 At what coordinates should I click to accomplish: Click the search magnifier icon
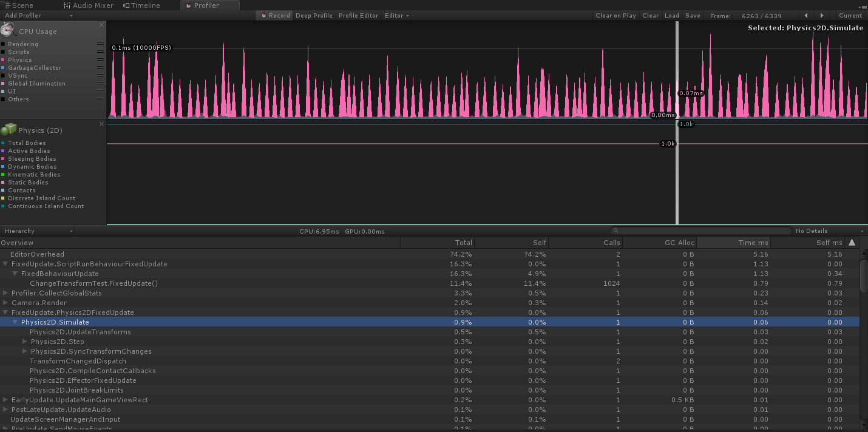click(x=615, y=231)
